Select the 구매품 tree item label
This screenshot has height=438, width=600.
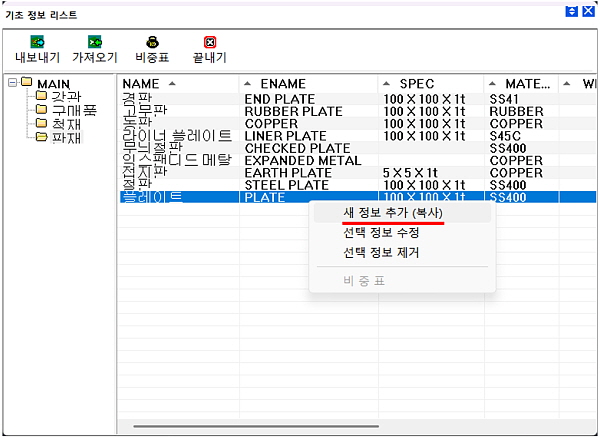point(75,110)
